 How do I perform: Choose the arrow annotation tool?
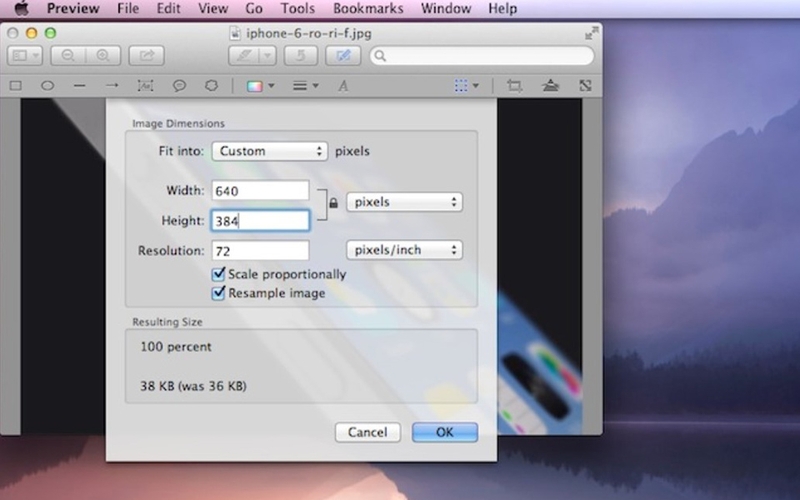(112, 86)
